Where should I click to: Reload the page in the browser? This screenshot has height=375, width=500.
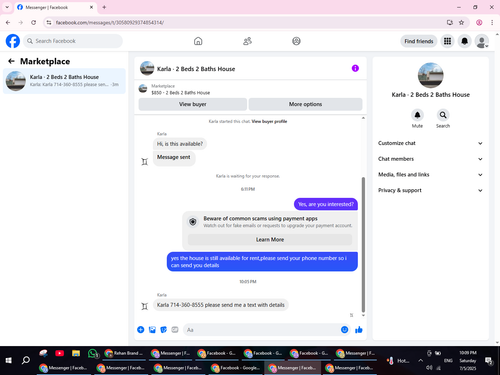pyautogui.click(x=33, y=22)
